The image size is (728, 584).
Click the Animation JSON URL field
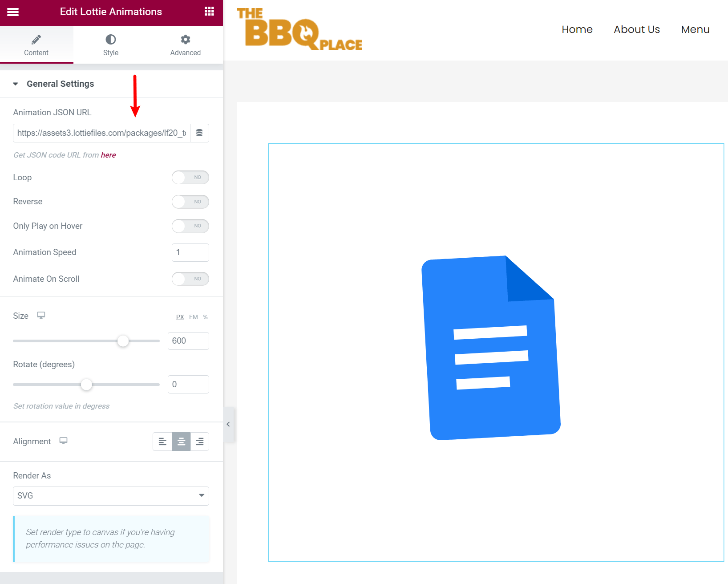[x=102, y=133]
